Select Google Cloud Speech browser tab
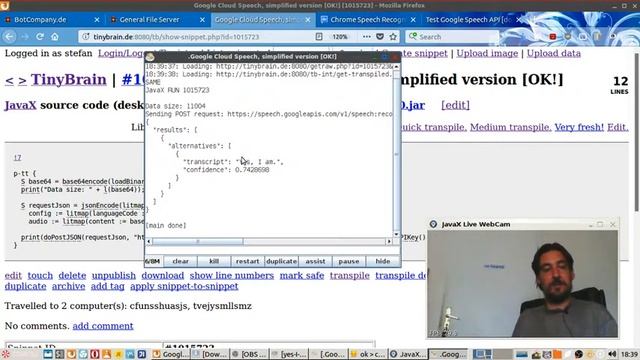 point(257,20)
